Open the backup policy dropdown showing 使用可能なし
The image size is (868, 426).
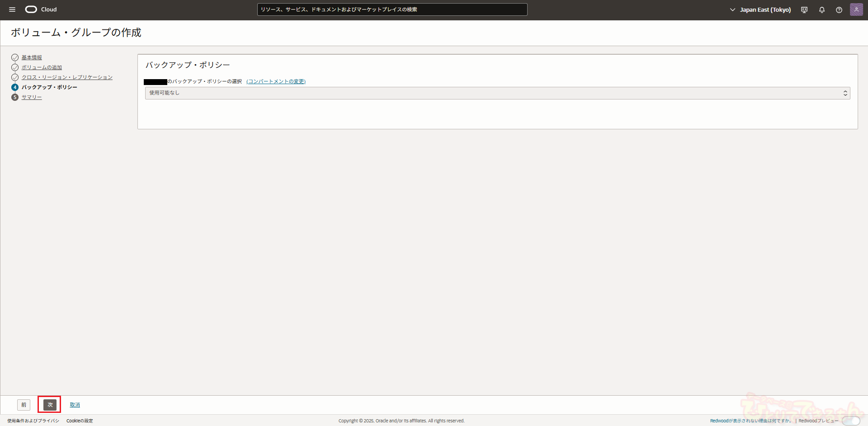click(497, 93)
